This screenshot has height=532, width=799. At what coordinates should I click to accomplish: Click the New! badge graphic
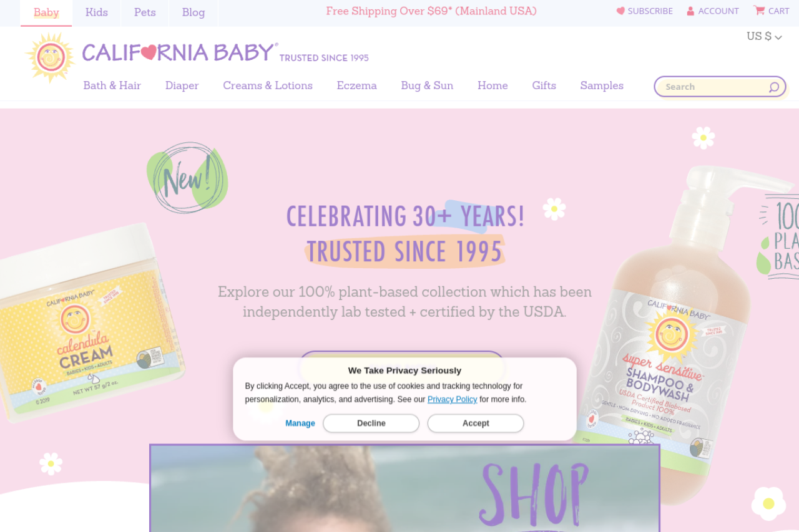coord(187,178)
